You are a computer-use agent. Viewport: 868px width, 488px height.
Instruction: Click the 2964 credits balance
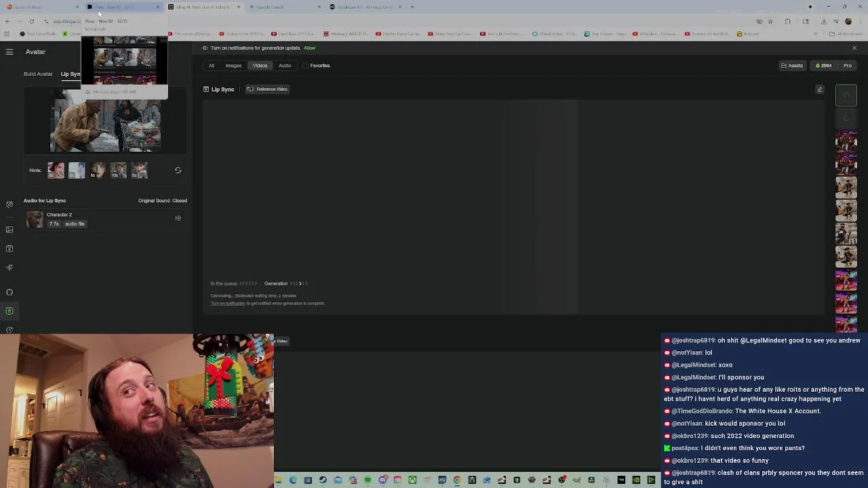coord(823,66)
